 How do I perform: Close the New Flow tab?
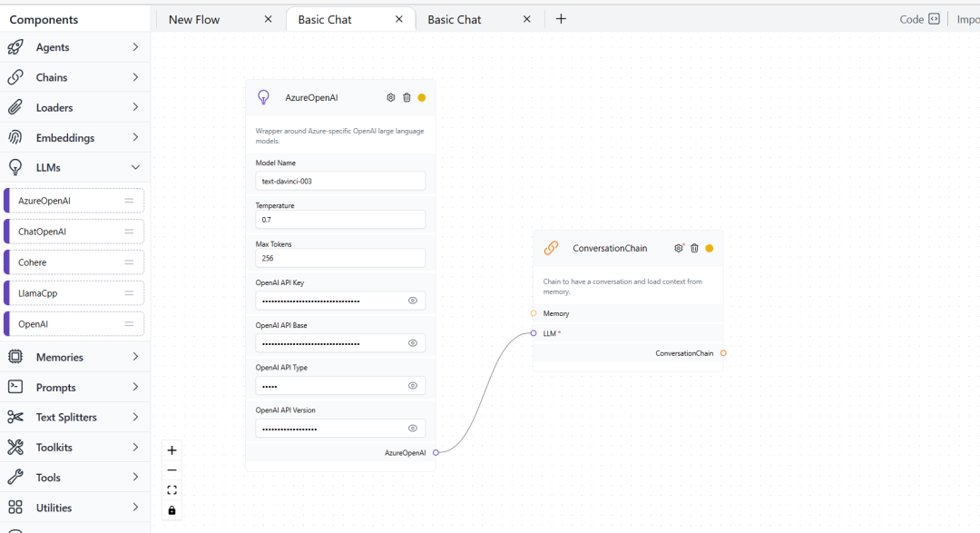[x=268, y=19]
